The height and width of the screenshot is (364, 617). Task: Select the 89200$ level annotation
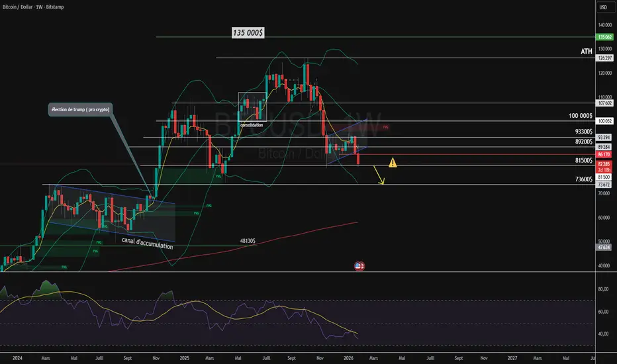583,142
